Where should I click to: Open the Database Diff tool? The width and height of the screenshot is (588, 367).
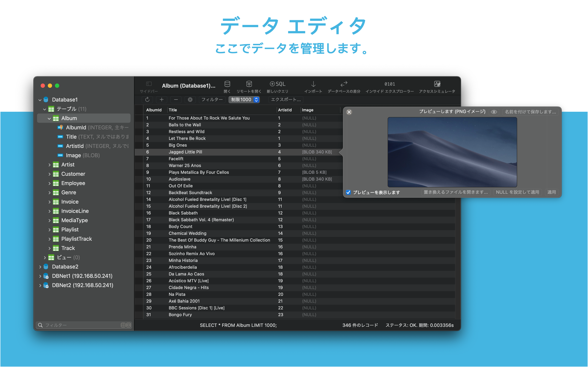344,84
